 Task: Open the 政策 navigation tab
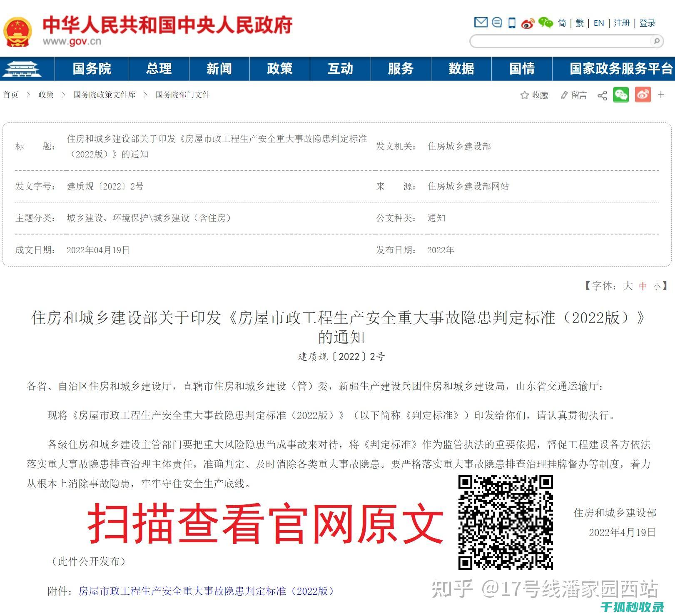(280, 69)
